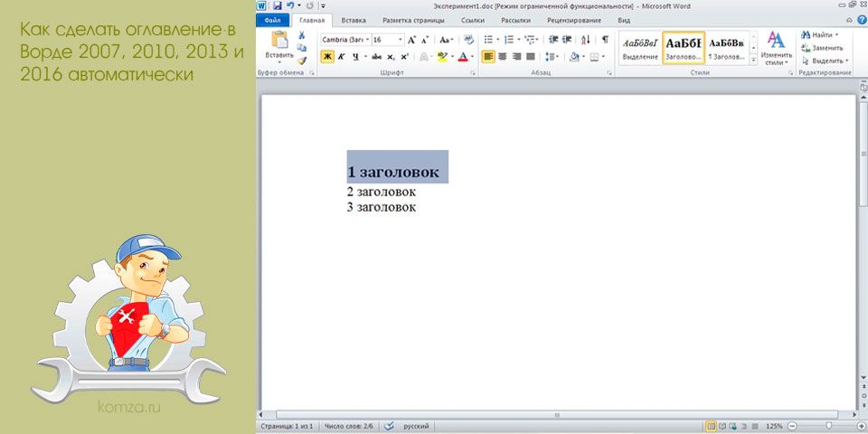Switch to the Вставка ribbon tab

354,19
